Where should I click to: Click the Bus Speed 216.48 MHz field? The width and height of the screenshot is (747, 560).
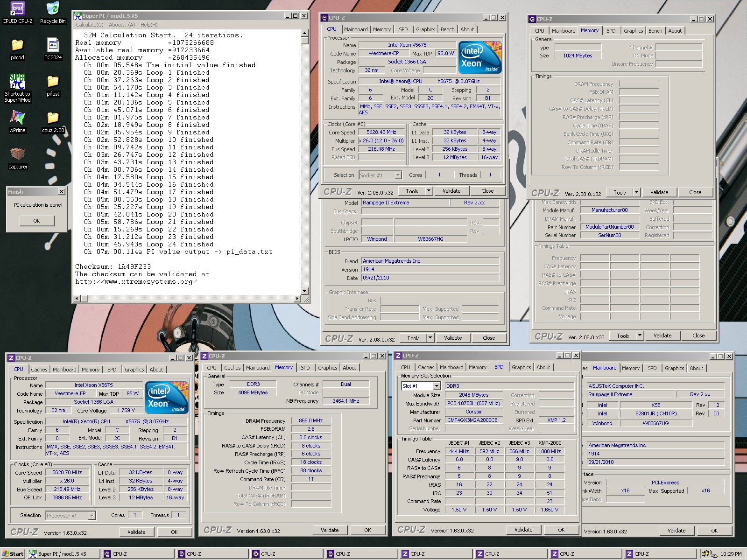click(x=381, y=149)
